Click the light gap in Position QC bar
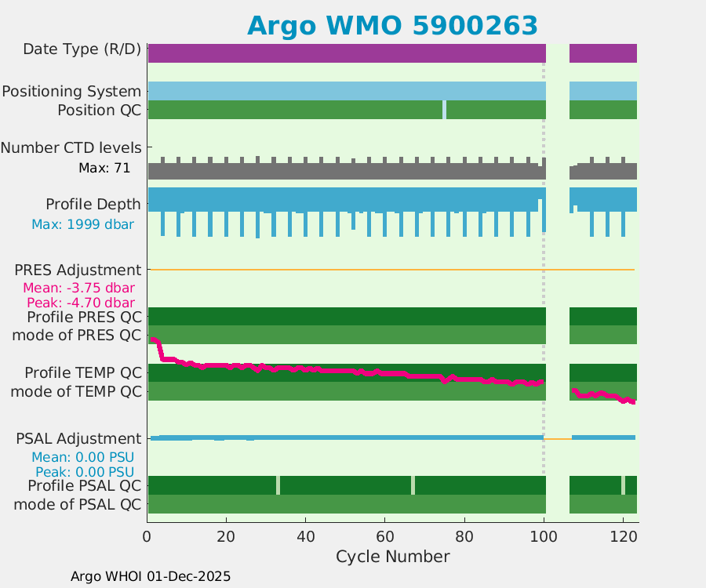Screen dimensions: 706x588 [444, 110]
